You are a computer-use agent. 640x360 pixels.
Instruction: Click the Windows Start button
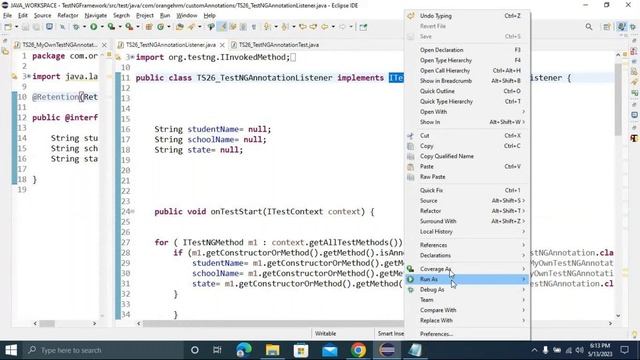tap(11, 350)
